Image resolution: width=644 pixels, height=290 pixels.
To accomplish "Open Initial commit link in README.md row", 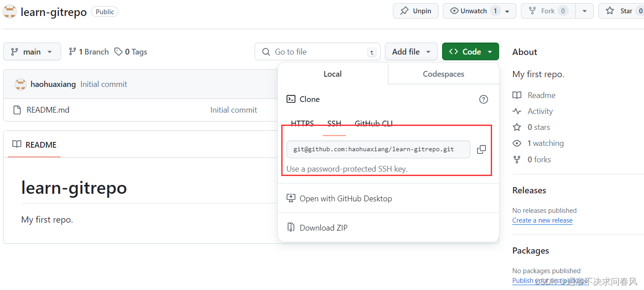I will (x=233, y=110).
